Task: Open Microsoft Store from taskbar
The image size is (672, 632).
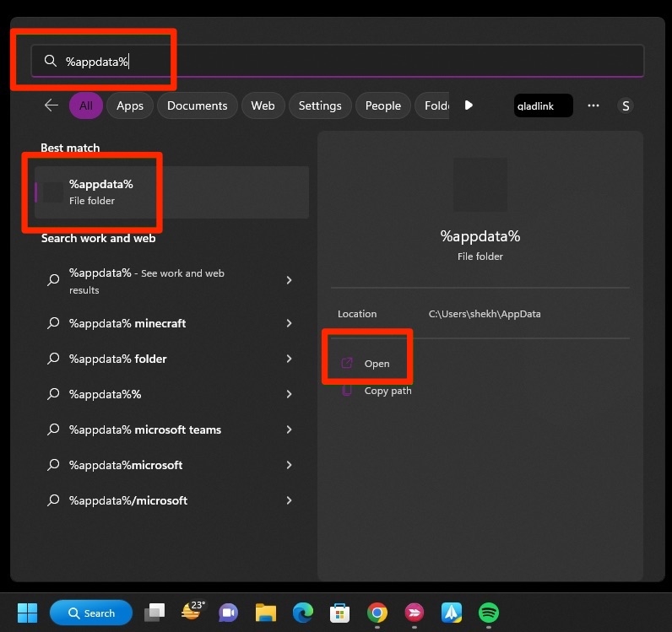Action: pyautogui.click(x=340, y=613)
